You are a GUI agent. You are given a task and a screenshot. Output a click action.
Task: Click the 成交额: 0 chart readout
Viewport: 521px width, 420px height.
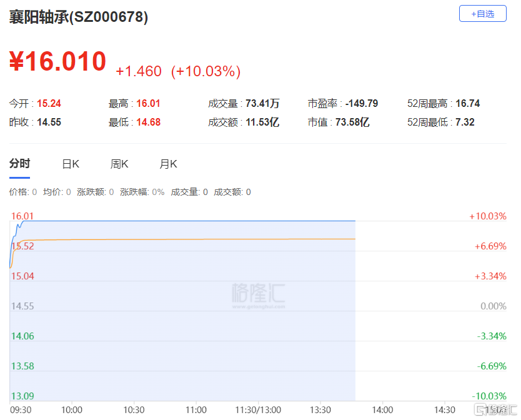point(232,192)
